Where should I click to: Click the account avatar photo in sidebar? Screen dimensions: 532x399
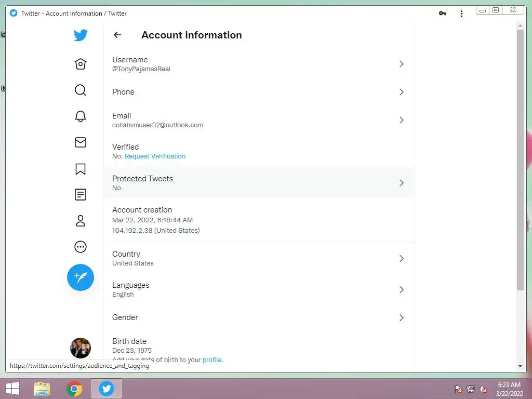point(81,348)
